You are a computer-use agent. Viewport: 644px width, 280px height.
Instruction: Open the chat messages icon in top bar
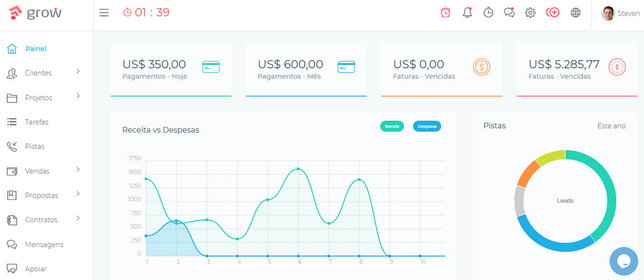509,13
